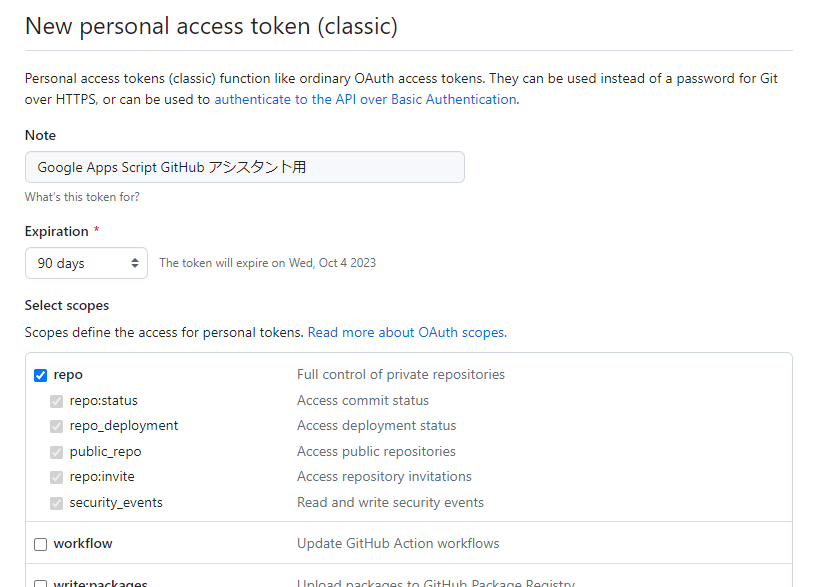Toggle the repo_deployment checkbox

click(x=57, y=426)
